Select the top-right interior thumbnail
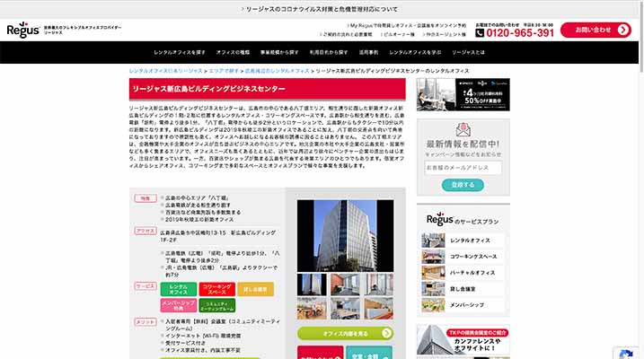This screenshot has height=359, width=644. pos(379,285)
